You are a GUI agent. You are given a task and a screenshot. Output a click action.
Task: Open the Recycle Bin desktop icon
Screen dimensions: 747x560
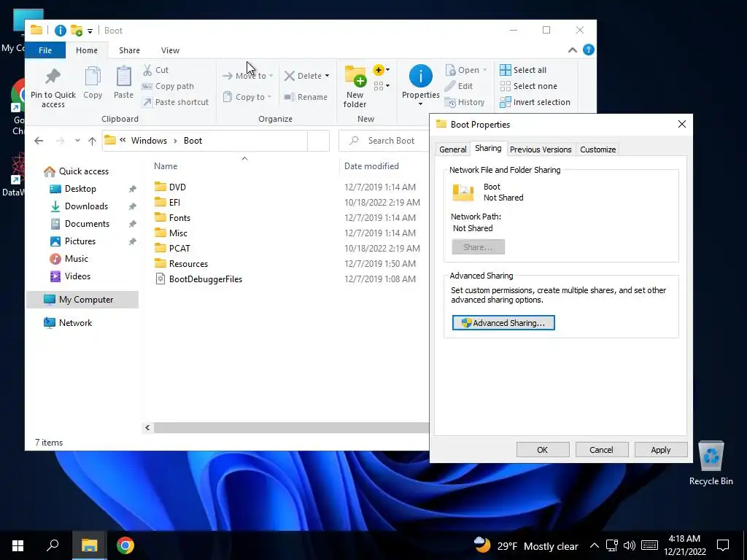[711, 462]
